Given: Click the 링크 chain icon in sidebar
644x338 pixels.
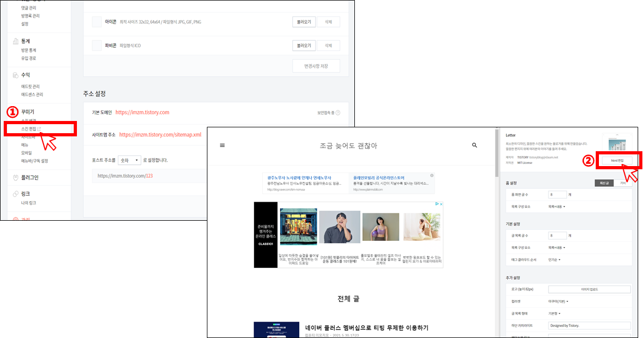Looking at the screenshot, I should click(x=15, y=194).
